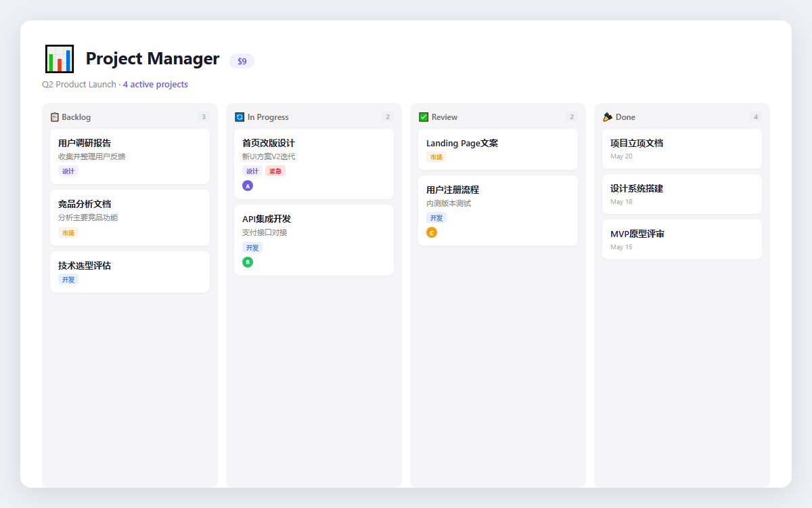
Task: Click description 内测版本测试
Action: click(449, 203)
